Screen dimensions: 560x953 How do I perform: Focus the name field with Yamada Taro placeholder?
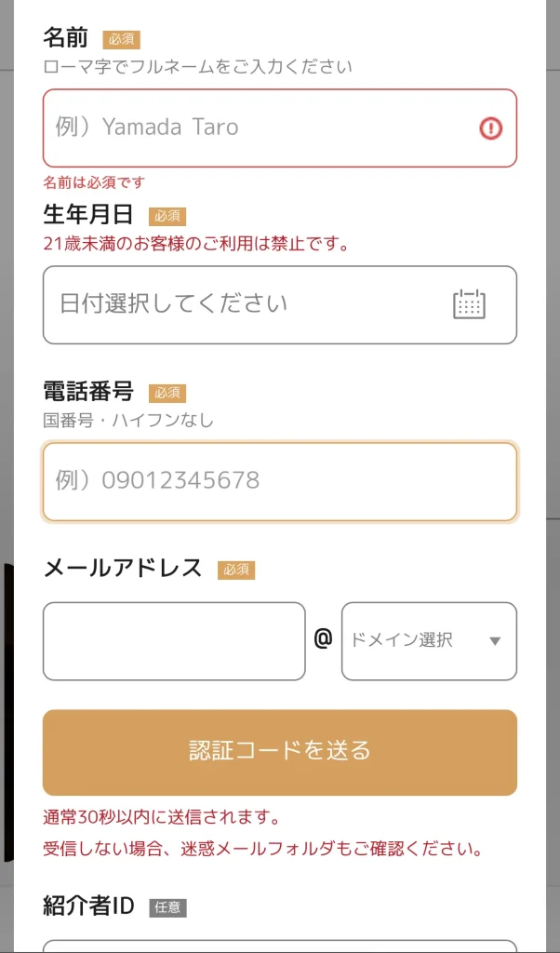click(260, 128)
